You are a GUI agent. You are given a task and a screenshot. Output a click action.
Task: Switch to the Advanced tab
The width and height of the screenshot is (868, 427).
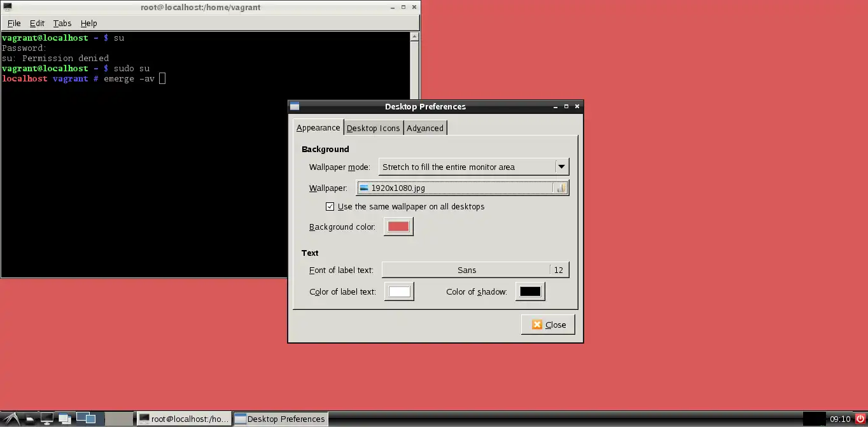click(425, 128)
